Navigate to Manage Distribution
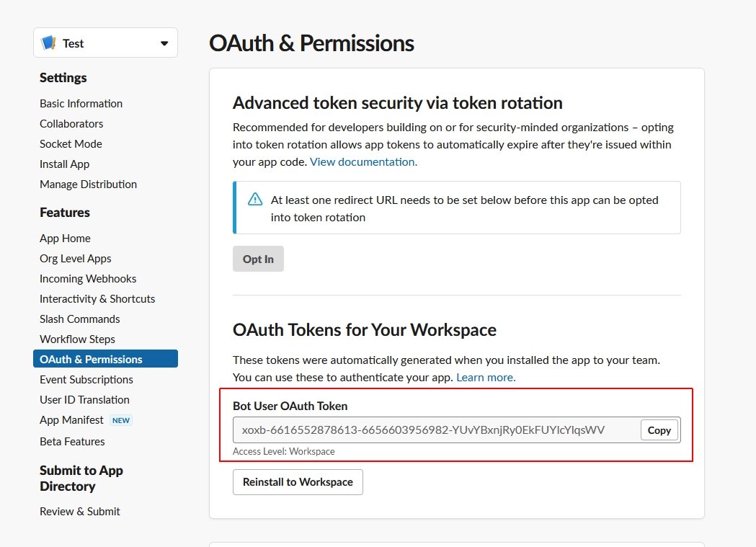The height and width of the screenshot is (547, 756). pos(88,184)
